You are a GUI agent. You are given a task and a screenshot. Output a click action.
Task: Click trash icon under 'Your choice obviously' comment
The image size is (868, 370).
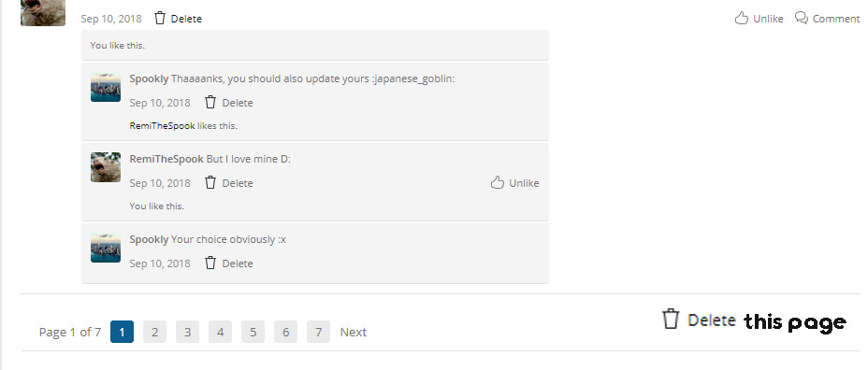pyautogui.click(x=210, y=263)
